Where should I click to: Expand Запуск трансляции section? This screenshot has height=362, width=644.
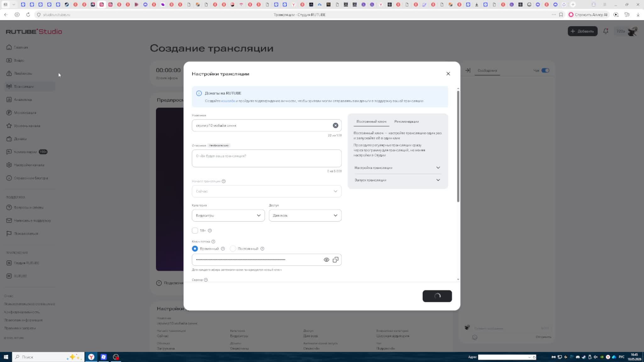(397, 180)
